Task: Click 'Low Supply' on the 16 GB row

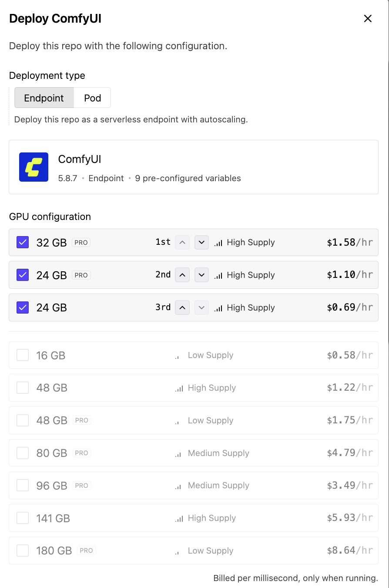Action: coord(211,355)
